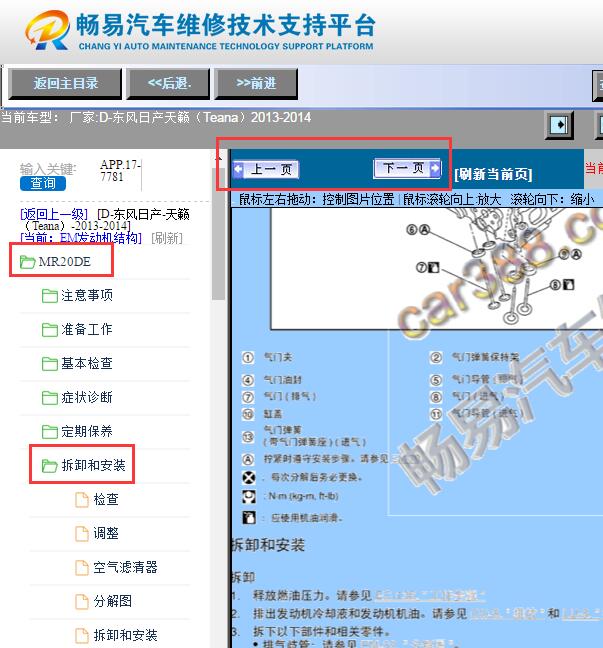Click the 注意事项 folder icon
603x648 pixels.
point(50,295)
